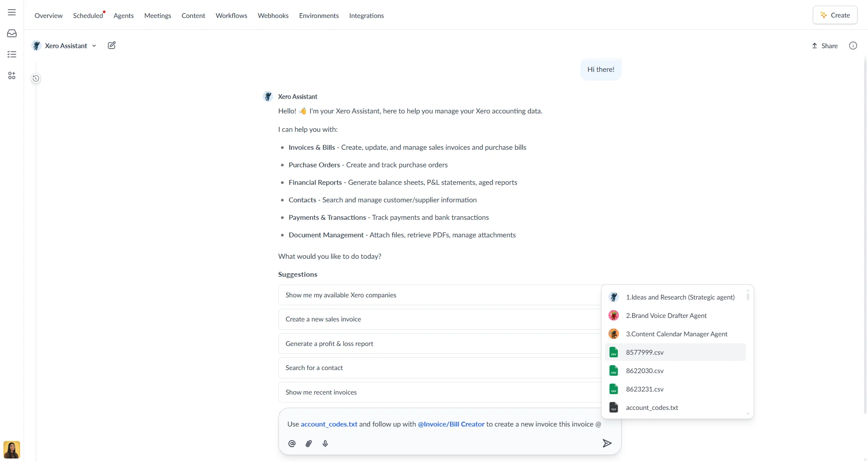This screenshot has width=868, height=462.
Task: Open the tasks checklist icon in sidebar
Action: point(11,54)
